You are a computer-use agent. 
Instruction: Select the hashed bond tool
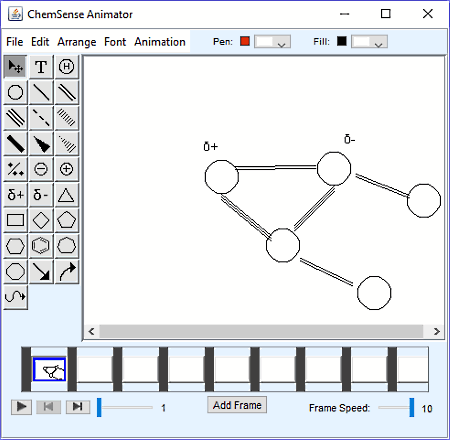pyautogui.click(x=67, y=118)
